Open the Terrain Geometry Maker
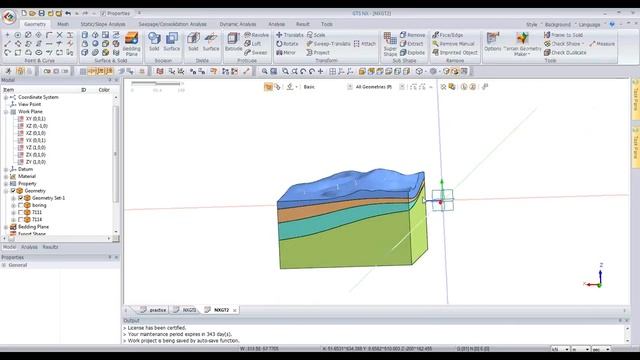Image resolution: width=640 pixels, height=360 pixels. pyautogui.click(x=522, y=44)
